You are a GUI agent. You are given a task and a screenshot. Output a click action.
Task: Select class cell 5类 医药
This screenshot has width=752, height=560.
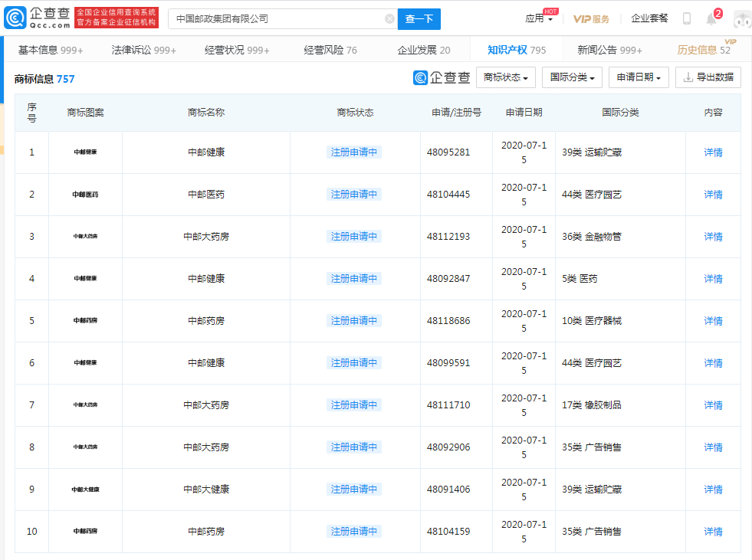[x=580, y=279]
